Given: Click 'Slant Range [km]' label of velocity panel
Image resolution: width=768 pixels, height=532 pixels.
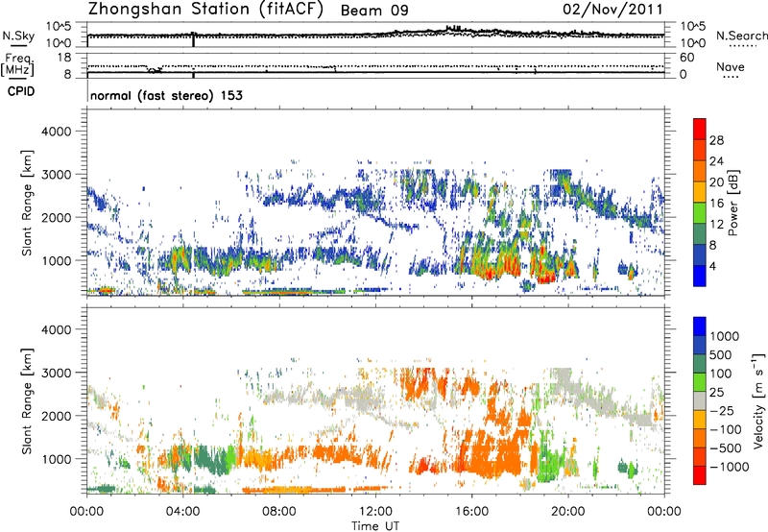Looking at the screenshot, I should pyautogui.click(x=27, y=401).
